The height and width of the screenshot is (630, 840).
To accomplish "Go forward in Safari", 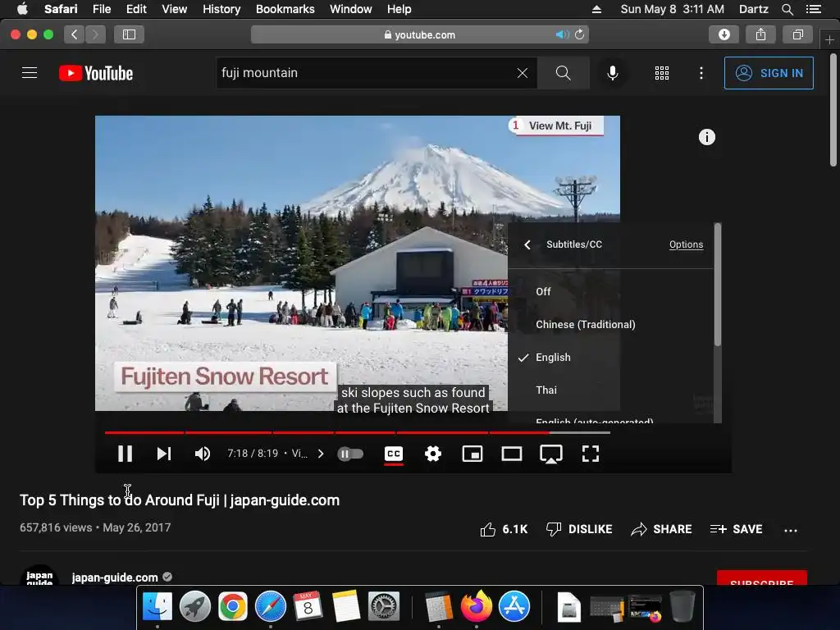I will click(95, 34).
